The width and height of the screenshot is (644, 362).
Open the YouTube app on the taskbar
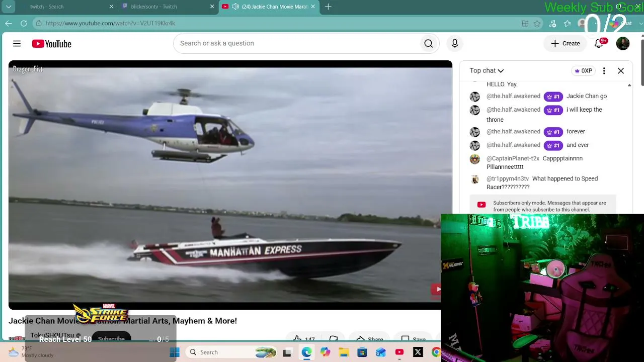point(399,352)
